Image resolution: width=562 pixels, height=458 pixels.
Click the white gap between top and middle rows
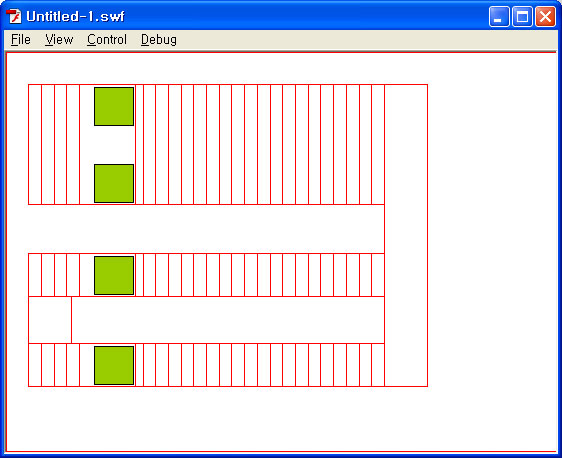click(206, 229)
